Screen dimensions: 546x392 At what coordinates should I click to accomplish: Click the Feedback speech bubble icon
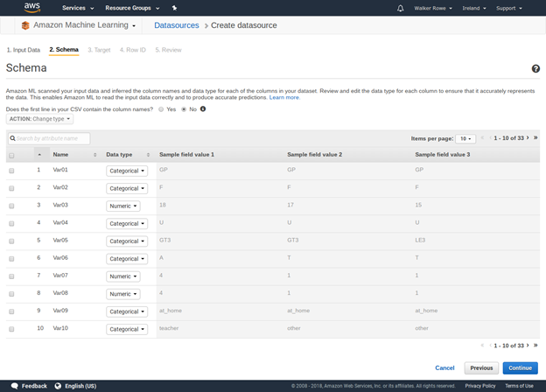pos(15,386)
